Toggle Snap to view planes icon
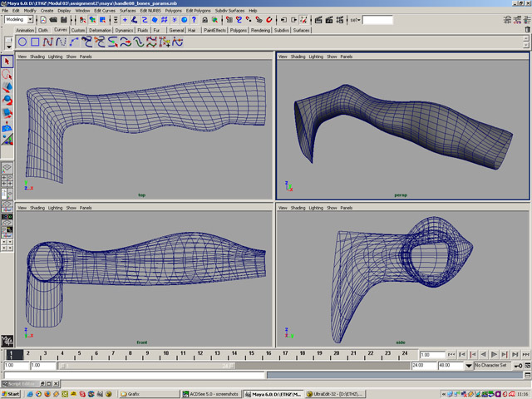 (x=259, y=20)
